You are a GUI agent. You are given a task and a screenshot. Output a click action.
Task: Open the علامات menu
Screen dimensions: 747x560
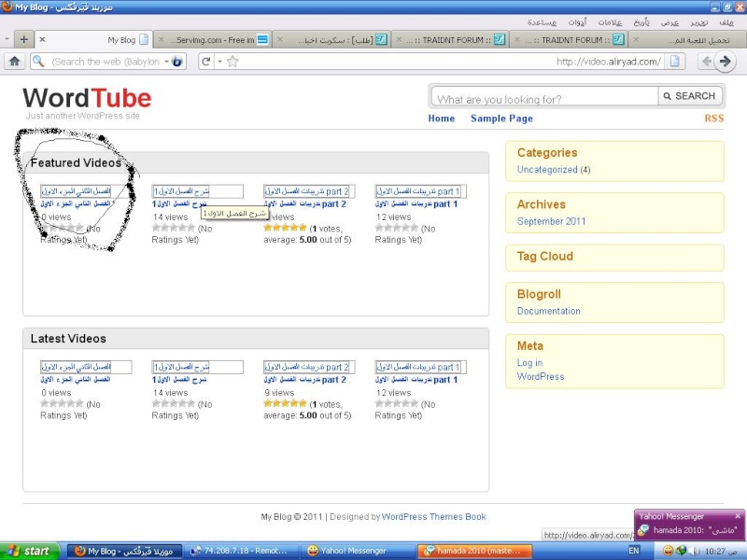[610, 21]
